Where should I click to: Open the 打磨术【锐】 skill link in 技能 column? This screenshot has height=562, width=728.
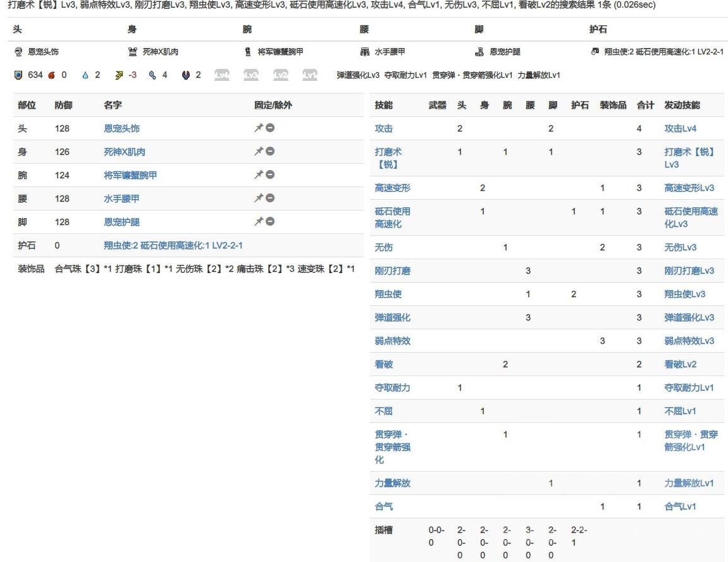tap(388, 158)
